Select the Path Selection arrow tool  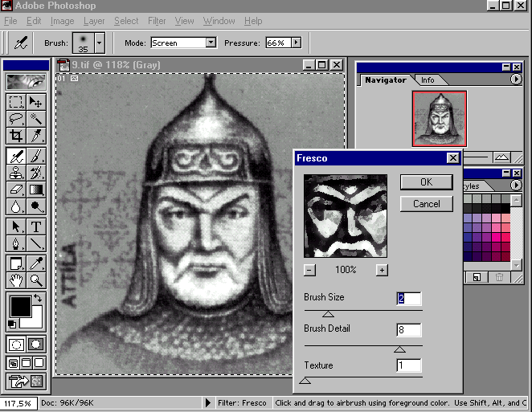pyautogui.click(x=16, y=226)
